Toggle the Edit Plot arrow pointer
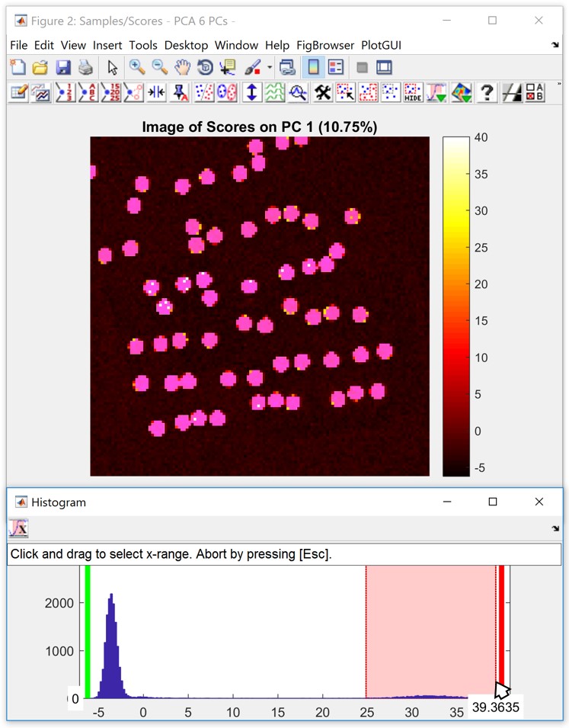 pos(113,68)
